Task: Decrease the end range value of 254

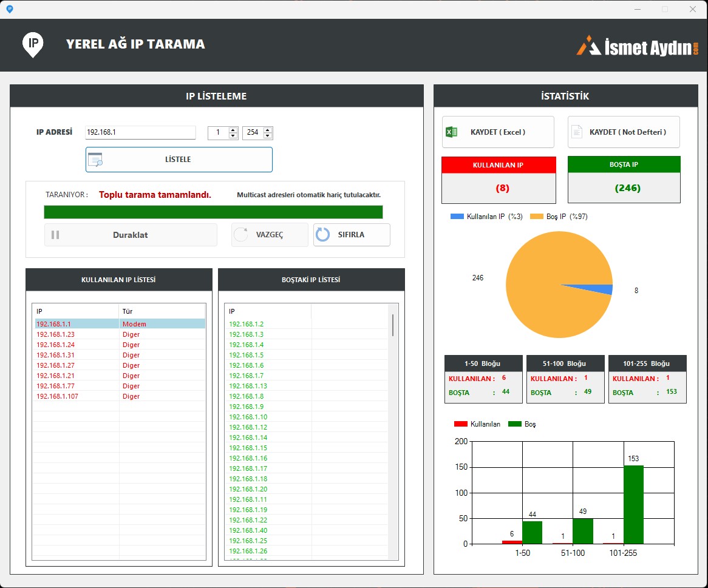Action: click(268, 136)
